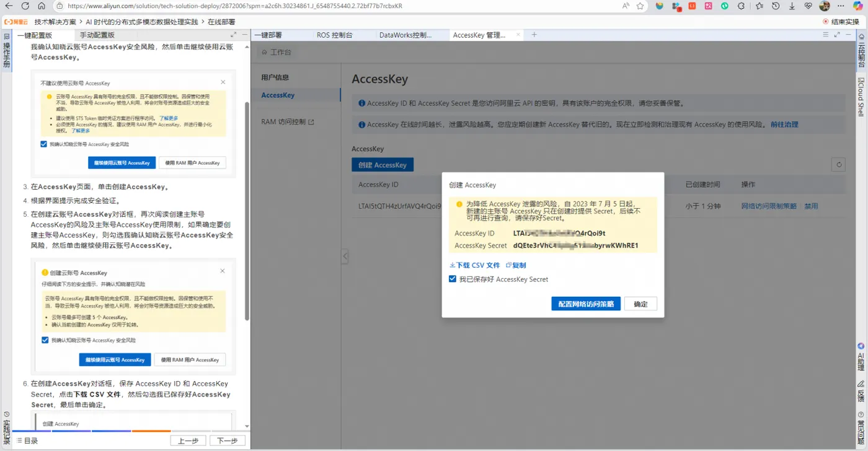The height and width of the screenshot is (451, 868).
Task: Open the browser extensions puzzle icon
Action: (x=742, y=6)
